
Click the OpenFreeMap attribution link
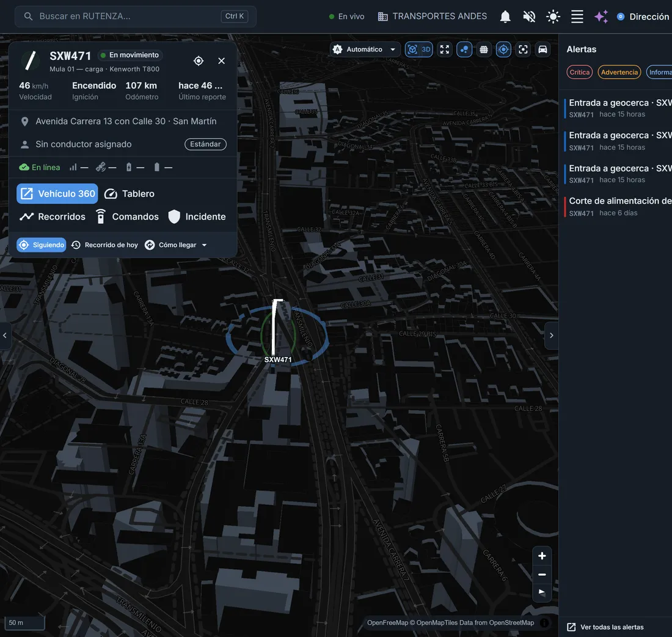pyautogui.click(x=387, y=623)
